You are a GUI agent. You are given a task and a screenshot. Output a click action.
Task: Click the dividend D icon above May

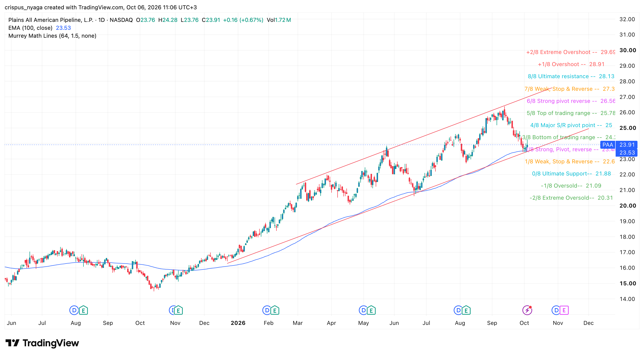coord(363,310)
